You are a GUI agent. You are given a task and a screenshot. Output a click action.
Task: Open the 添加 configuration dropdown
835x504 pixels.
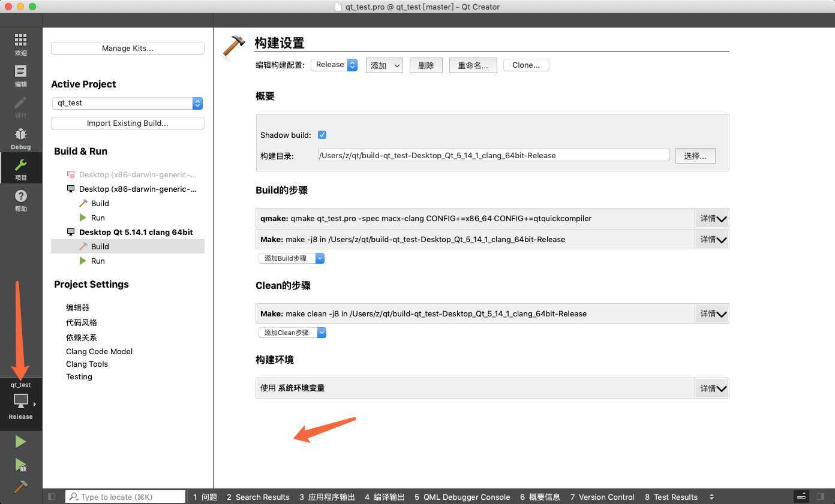(x=384, y=65)
